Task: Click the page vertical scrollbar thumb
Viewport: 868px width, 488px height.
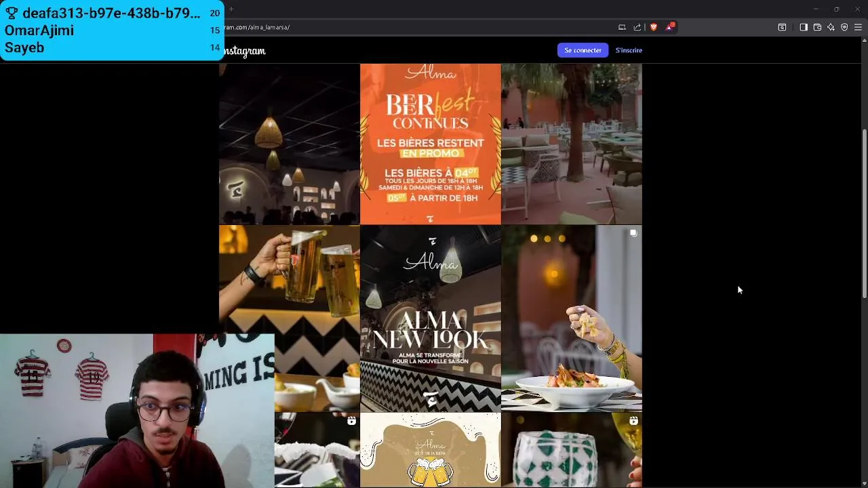Action: (x=864, y=213)
